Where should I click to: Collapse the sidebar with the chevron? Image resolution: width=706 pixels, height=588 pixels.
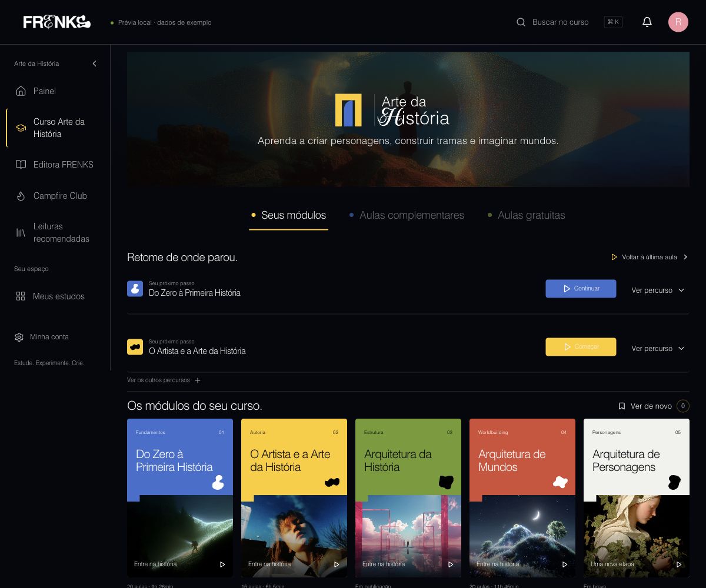click(x=94, y=64)
